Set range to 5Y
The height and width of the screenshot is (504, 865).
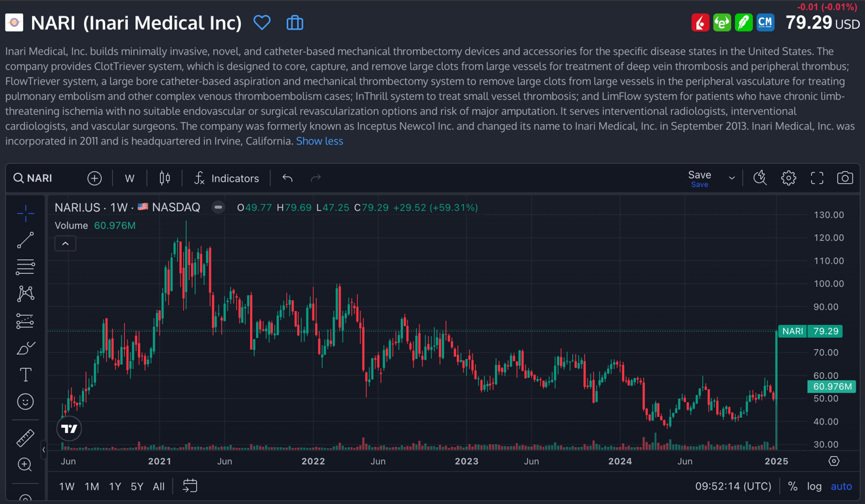coord(137,486)
